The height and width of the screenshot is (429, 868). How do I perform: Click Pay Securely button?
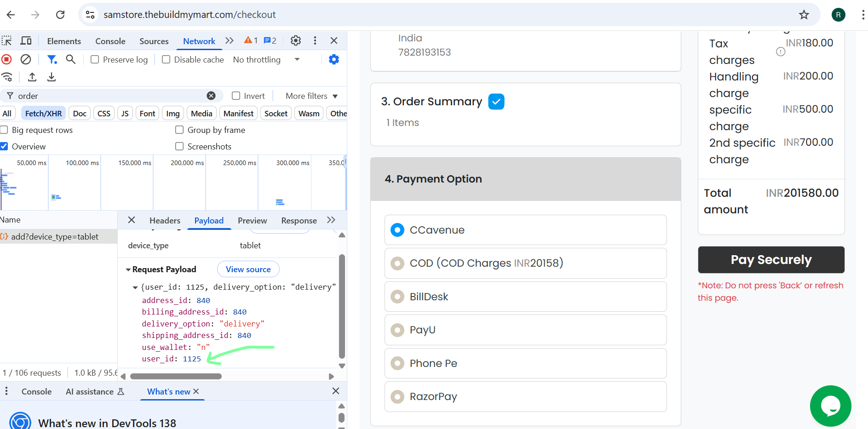point(771,260)
